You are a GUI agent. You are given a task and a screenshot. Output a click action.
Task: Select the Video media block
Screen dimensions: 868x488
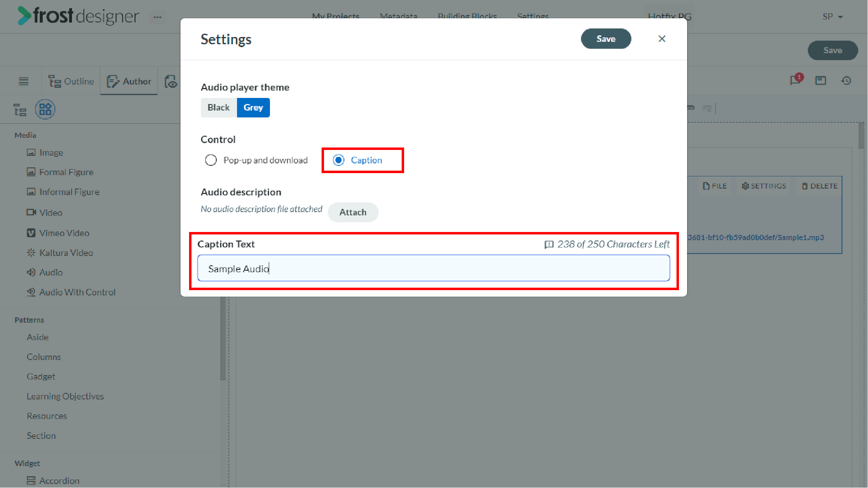[44, 213]
